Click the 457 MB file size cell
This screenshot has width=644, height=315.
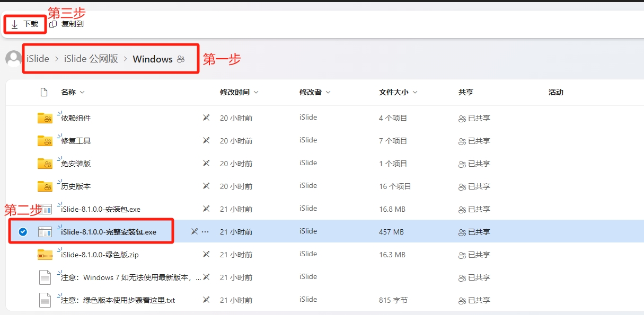click(x=391, y=232)
